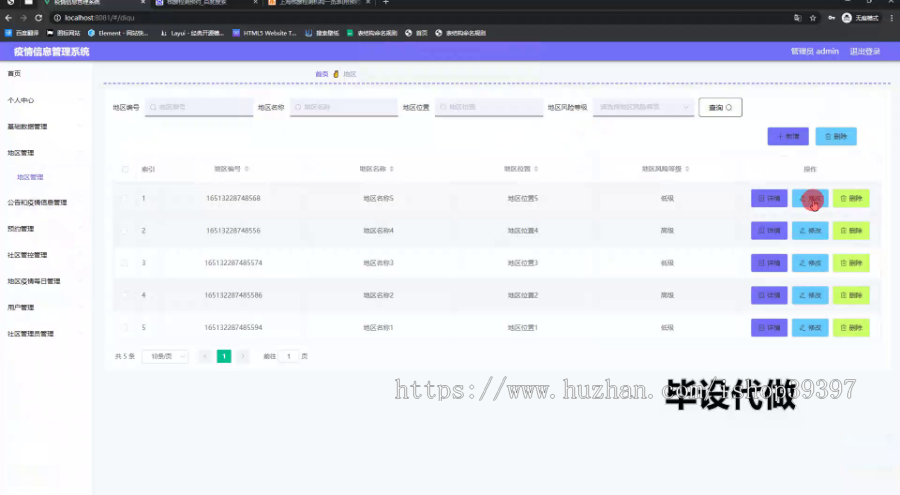
Task: Expand the 基础数据管理 sidebar menu
Action: (x=46, y=126)
